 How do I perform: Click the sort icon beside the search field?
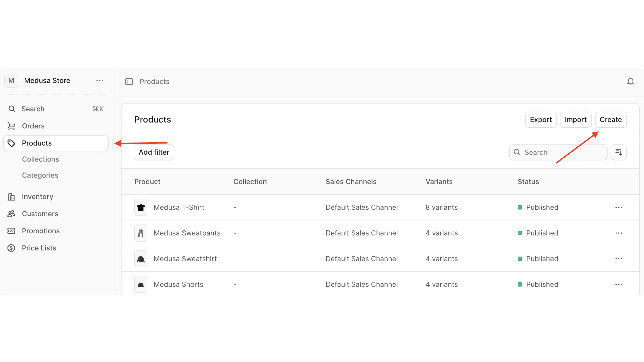coord(619,152)
